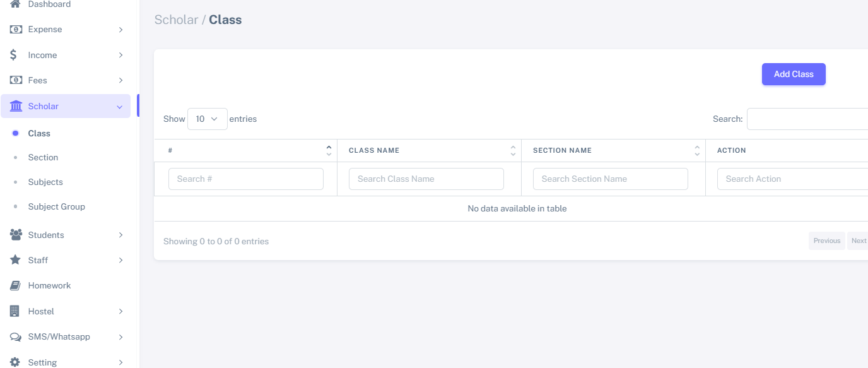Click the Income dollar sign icon

click(x=14, y=55)
